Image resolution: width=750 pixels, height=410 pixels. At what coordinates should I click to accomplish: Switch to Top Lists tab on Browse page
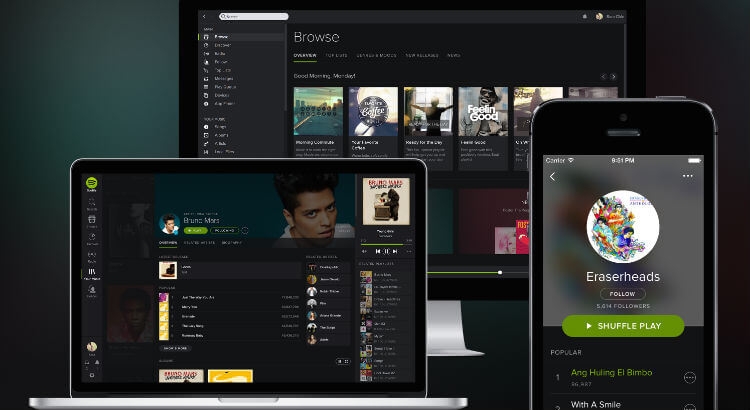(336, 55)
